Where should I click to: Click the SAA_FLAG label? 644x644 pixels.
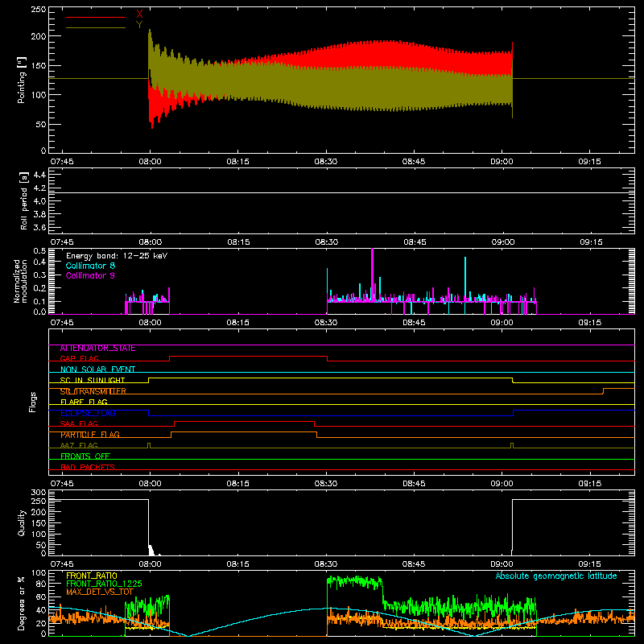pyautogui.click(x=79, y=424)
